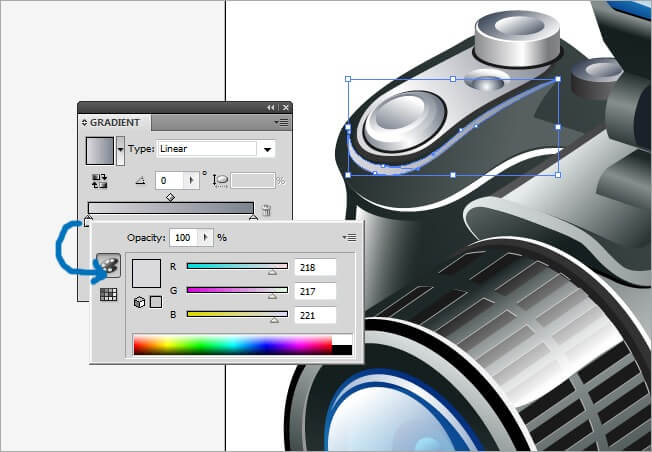Click the gradient midpoint diamond marker
The height and width of the screenshot is (452, 652).
point(170,198)
